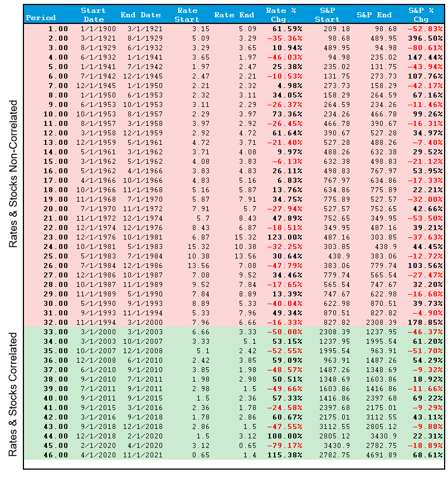Select period 46.00 row label
Screen dimensions: 448x478
pyautogui.click(x=56, y=455)
